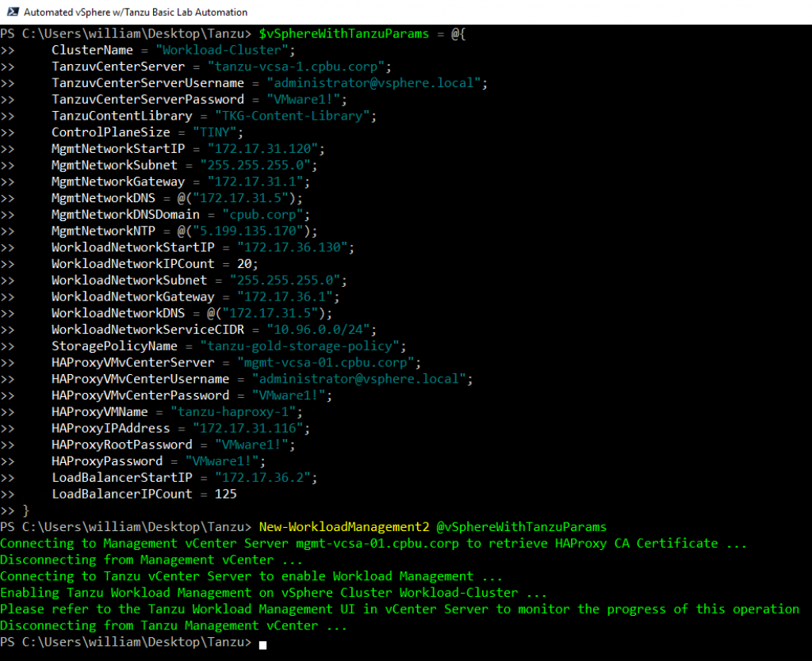Click the key HAProxyVMvCenterPassword

pyautogui.click(x=140, y=395)
